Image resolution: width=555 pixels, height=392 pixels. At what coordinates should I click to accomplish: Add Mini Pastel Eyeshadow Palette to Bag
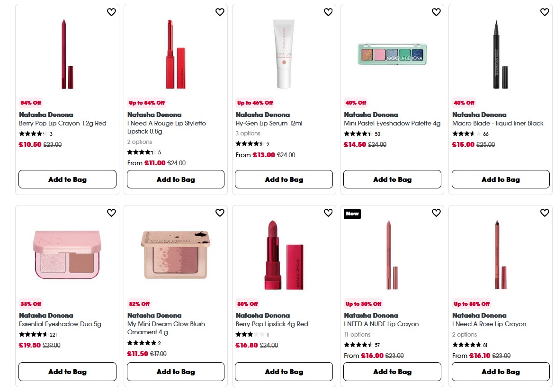pyautogui.click(x=392, y=179)
